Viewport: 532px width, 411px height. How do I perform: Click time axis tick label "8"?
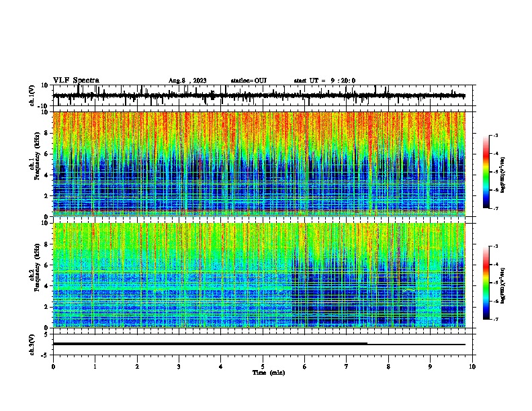(388, 367)
